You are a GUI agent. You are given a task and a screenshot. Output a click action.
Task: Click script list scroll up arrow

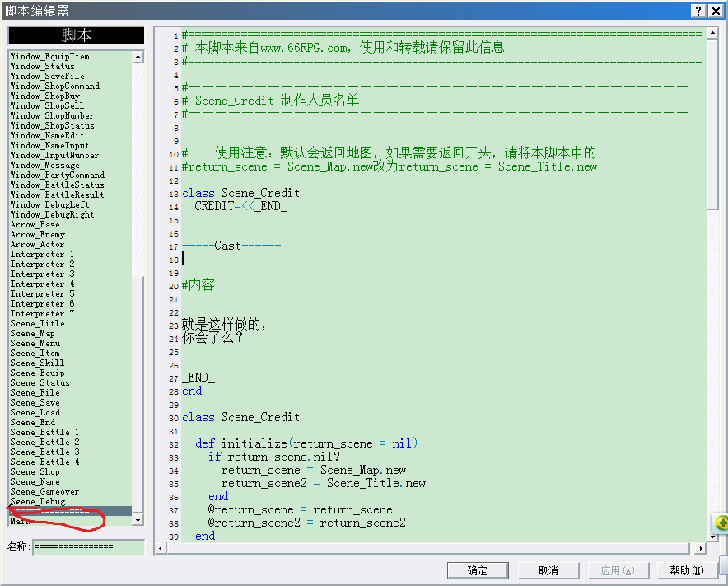pyautogui.click(x=138, y=57)
